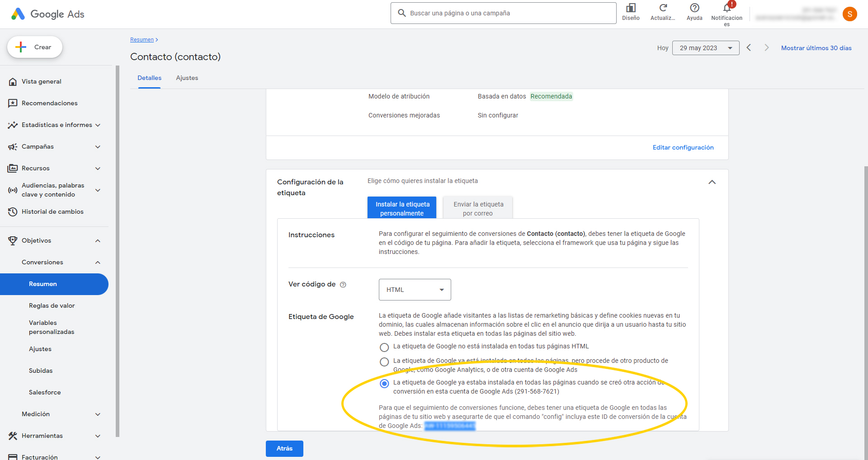
Task: Click 'Sin configurar' conversiones mejoradas value
Action: click(498, 115)
